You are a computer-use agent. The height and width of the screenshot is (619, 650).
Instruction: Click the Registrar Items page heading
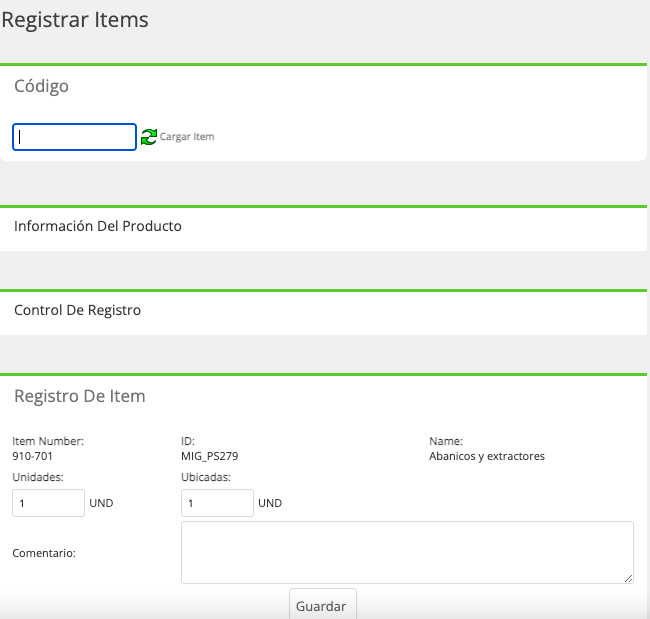[x=75, y=19]
